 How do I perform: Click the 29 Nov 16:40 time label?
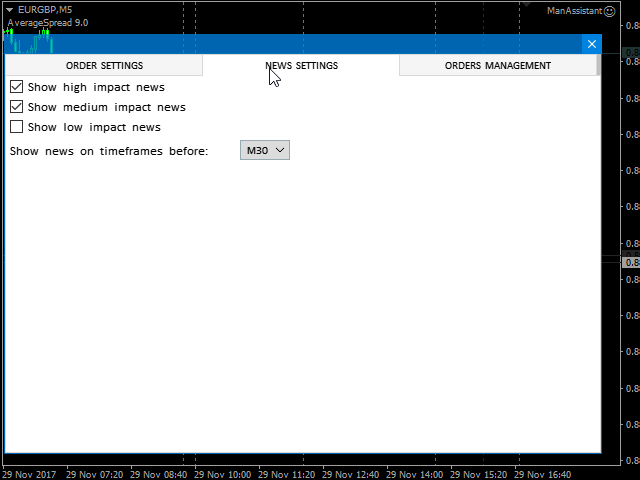542,474
